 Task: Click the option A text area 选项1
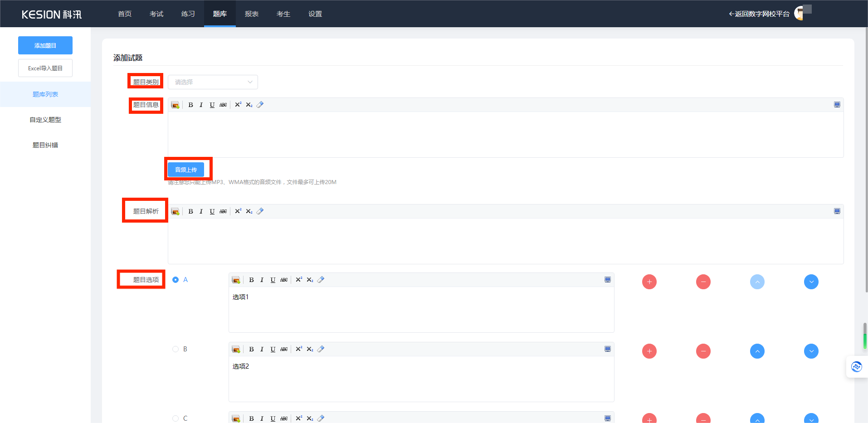421,310
